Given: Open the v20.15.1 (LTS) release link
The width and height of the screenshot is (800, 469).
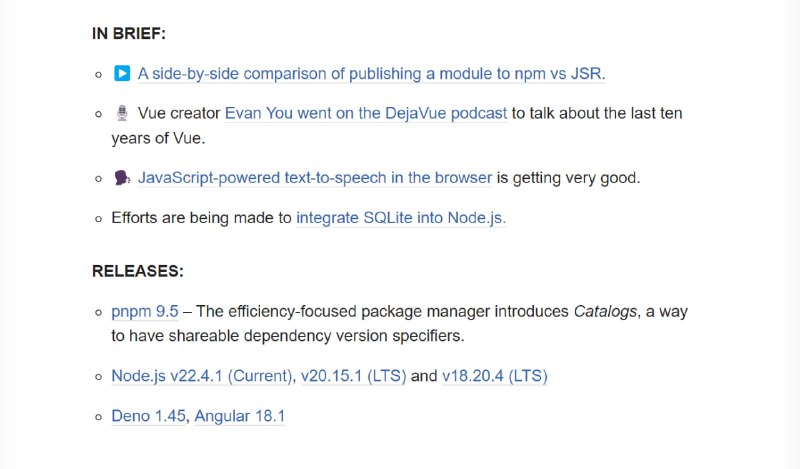Looking at the screenshot, I should [x=354, y=376].
